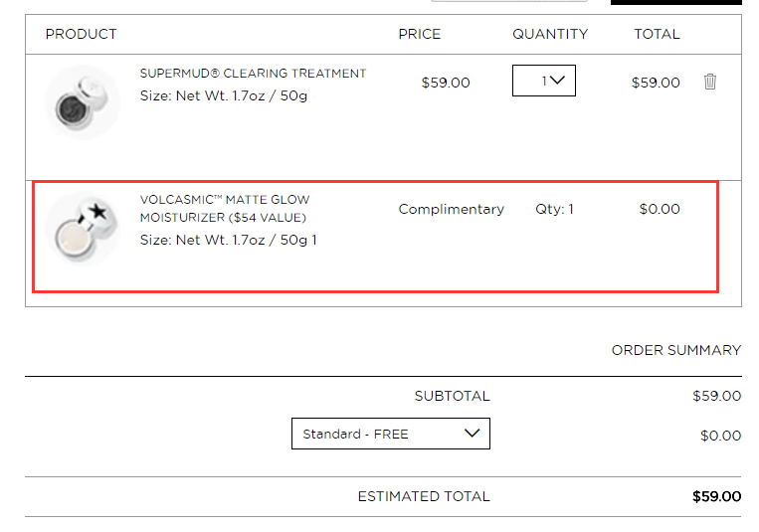
Task: Open Volcasmic Matte Glow Moisturizer product image
Action: (83, 229)
